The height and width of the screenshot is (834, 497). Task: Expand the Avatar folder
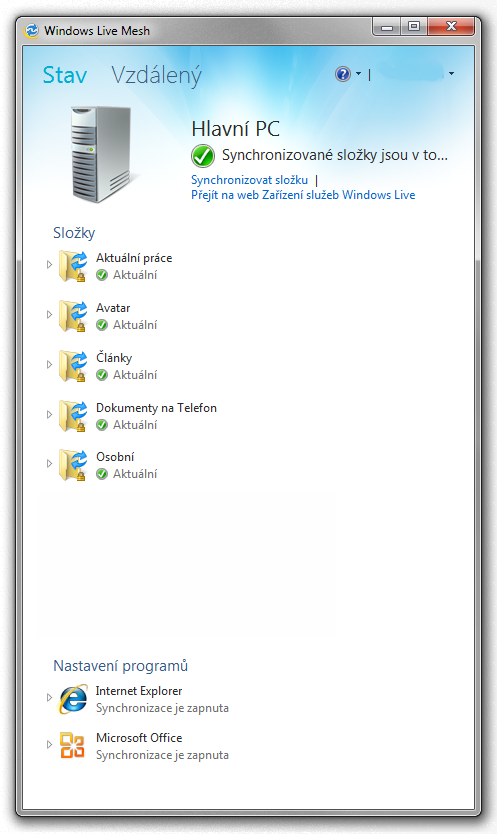pyautogui.click(x=49, y=314)
